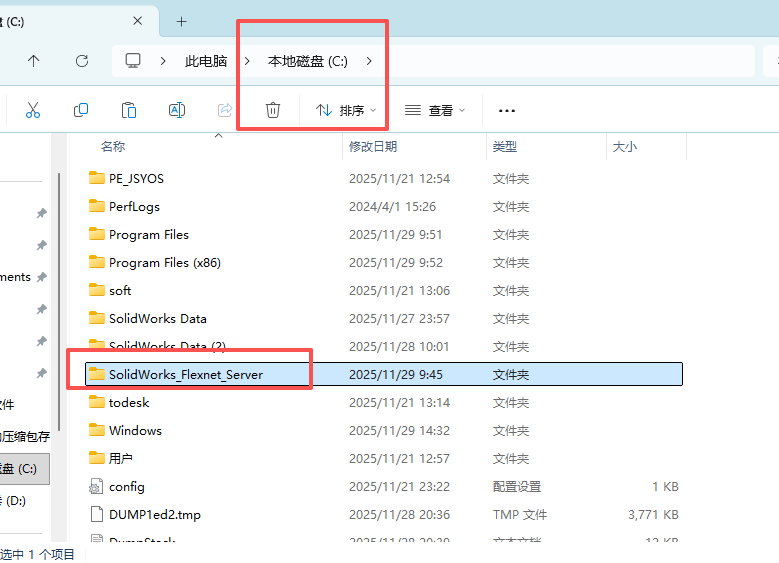Click the 用户 folder icon

[97, 458]
